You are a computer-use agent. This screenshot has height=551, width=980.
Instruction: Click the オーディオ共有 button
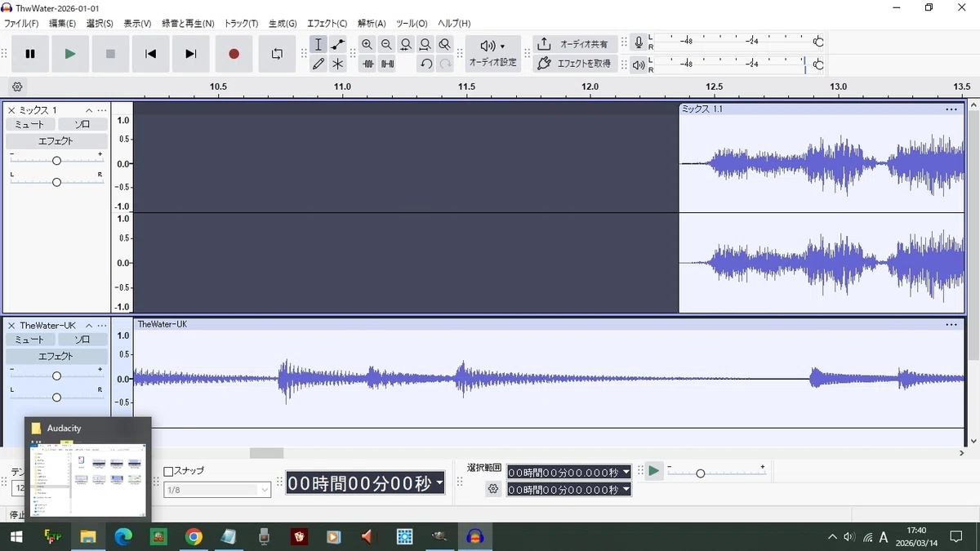(573, 44)
